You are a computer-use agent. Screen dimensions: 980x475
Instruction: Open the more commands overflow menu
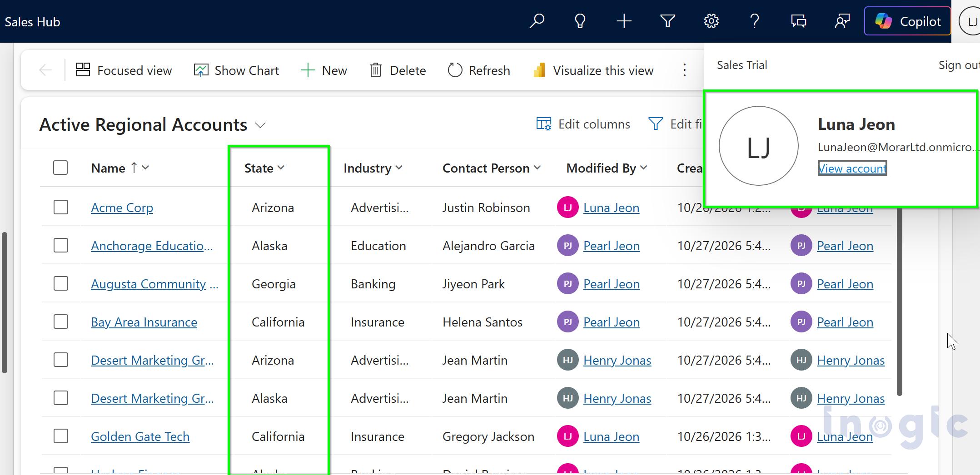[x=684, y=70]
